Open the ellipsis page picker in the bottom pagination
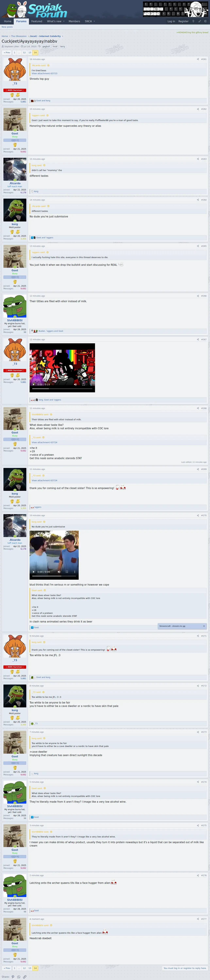 [x=19, y=968]
